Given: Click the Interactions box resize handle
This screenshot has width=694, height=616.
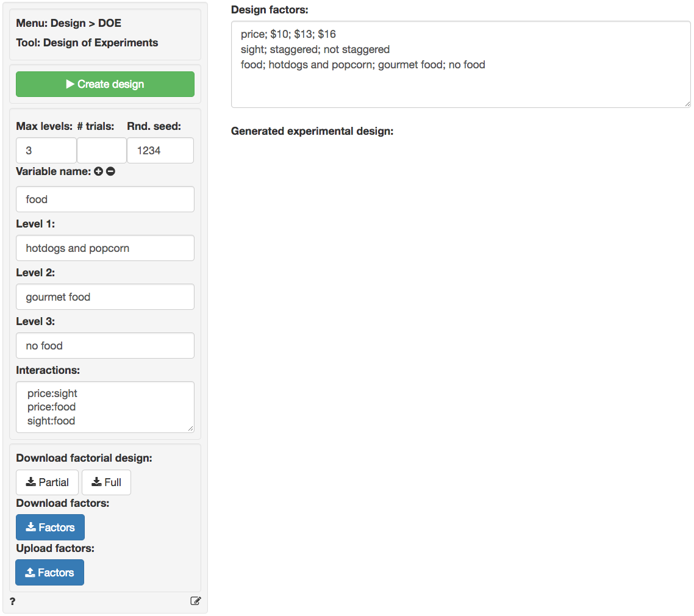Looking at the screenshot, I should click(191, 429).
